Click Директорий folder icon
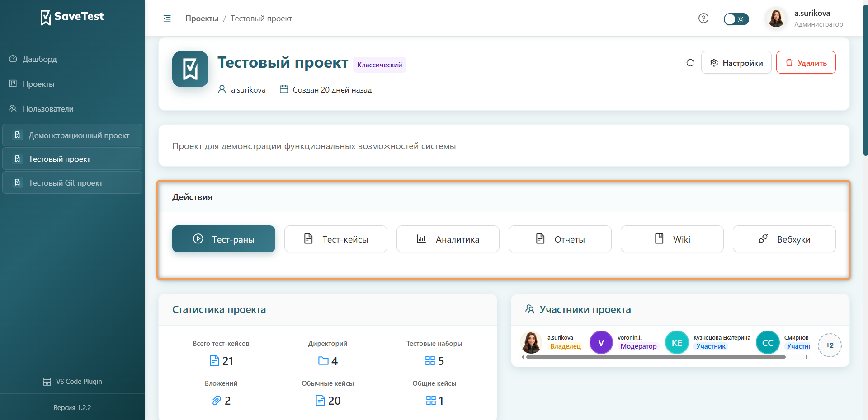868x420 pixels. [323, 361]
